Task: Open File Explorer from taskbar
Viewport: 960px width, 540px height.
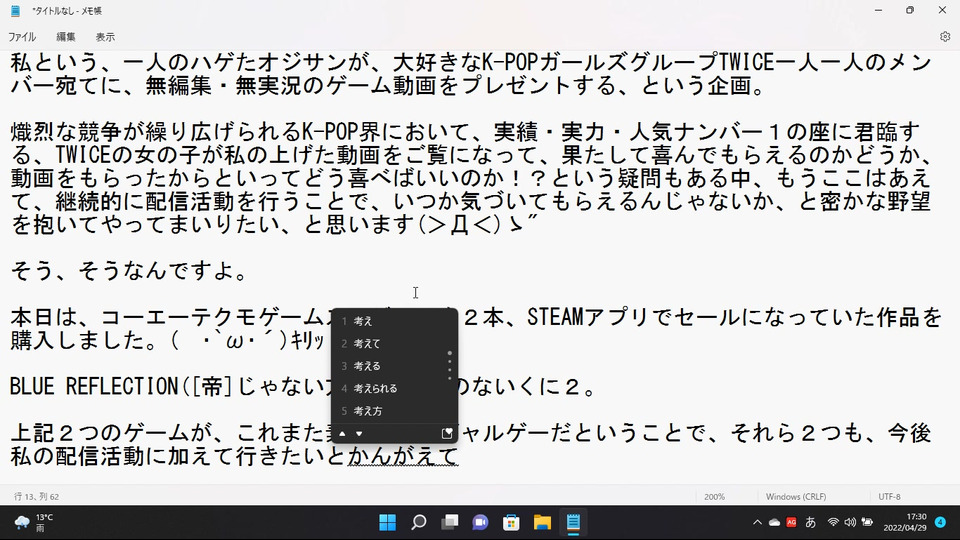Action: pyautogui.click(x=542, y=522)
